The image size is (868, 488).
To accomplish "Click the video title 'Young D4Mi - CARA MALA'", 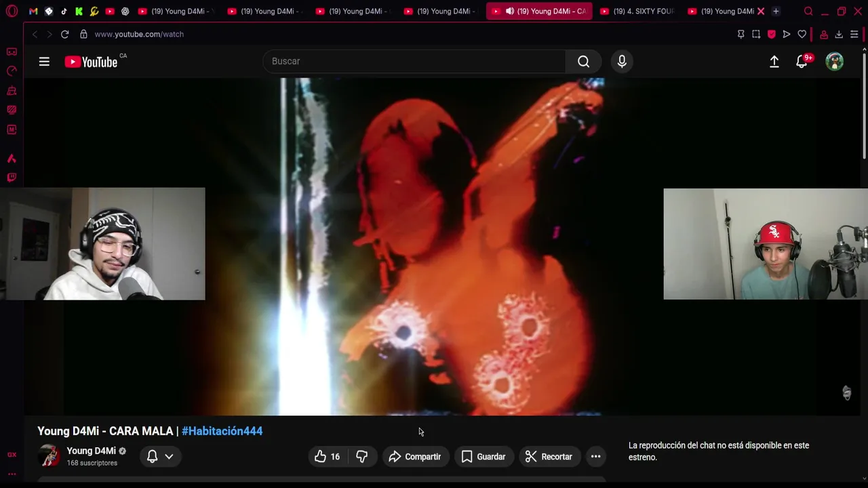I will (x=105, y=431).
